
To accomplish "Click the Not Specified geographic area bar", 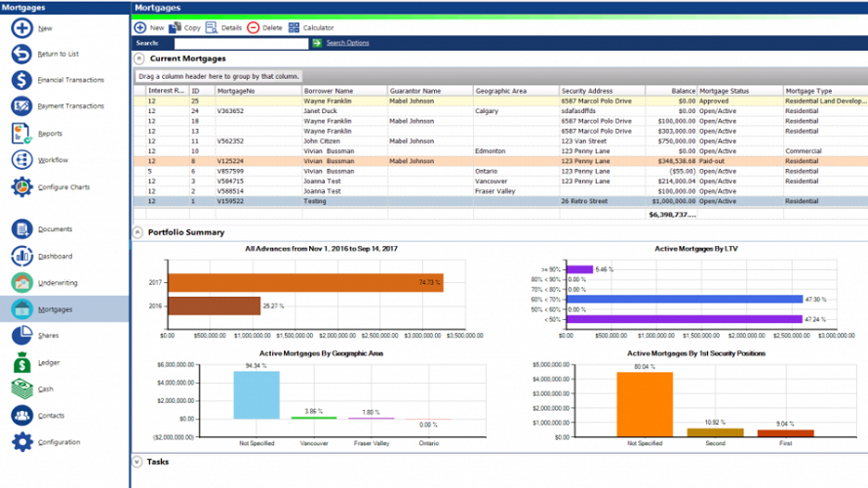I will (x=256, y=395).
